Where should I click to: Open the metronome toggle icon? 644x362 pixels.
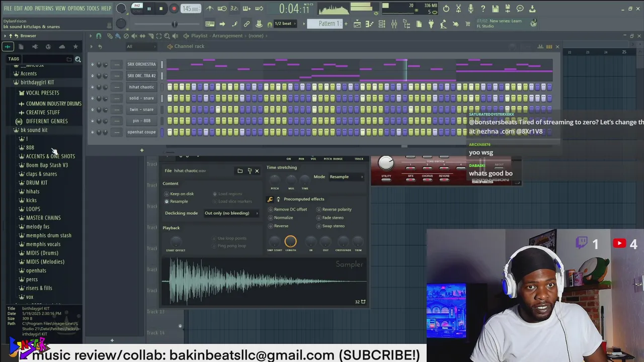point(210,9)
